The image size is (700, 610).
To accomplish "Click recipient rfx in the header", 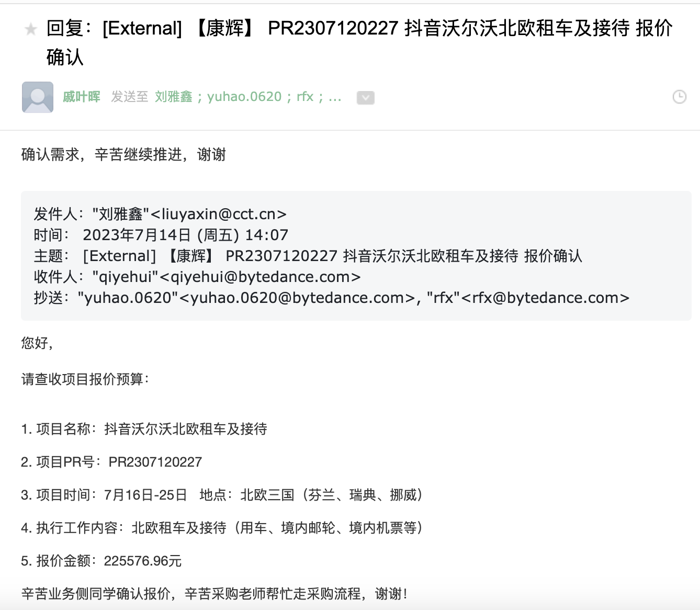I will click(304, 97).
